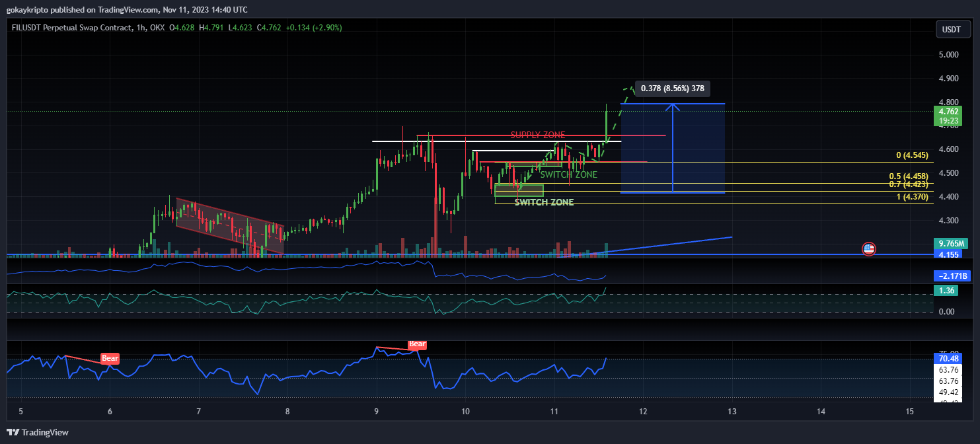
Task: Click the 5.000 price axis label
Action: click(x=948, y=55)
